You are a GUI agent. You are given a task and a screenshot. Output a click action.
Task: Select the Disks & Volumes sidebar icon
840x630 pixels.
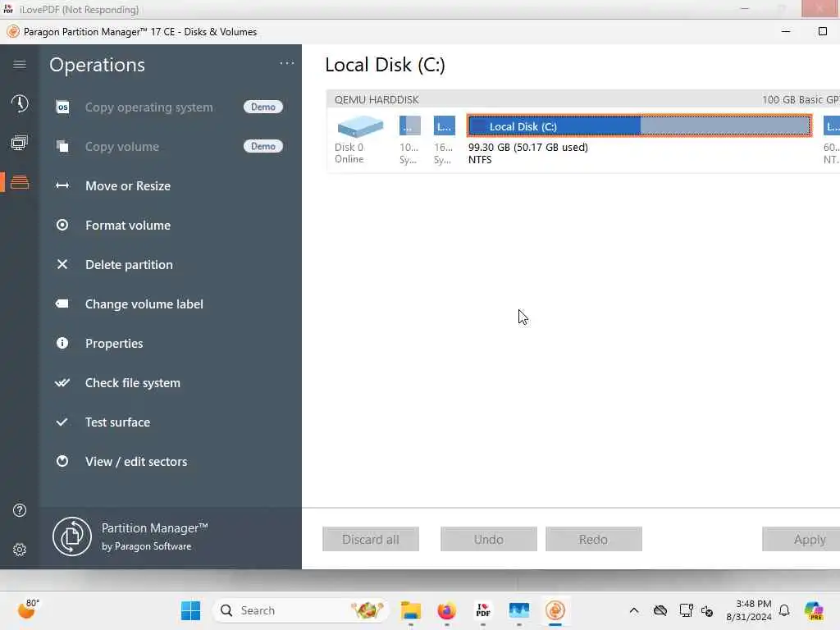20,182
